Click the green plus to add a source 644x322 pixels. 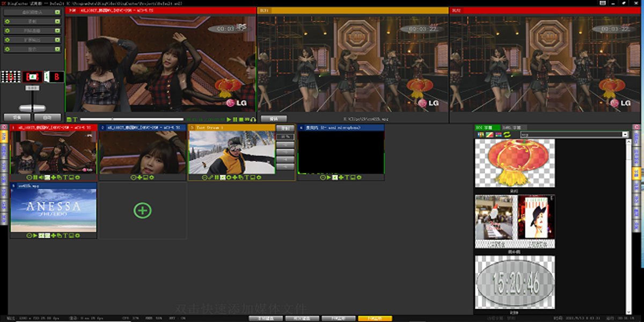point(142,210)
